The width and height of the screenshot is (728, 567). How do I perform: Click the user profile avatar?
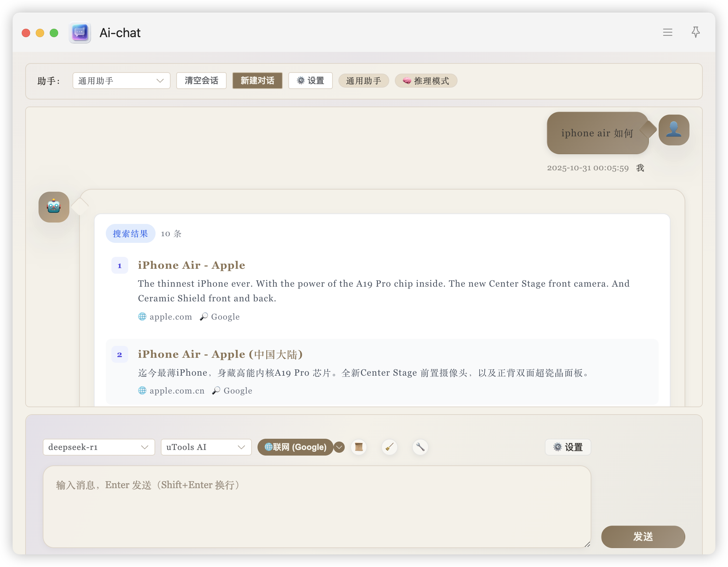[673, 130]
